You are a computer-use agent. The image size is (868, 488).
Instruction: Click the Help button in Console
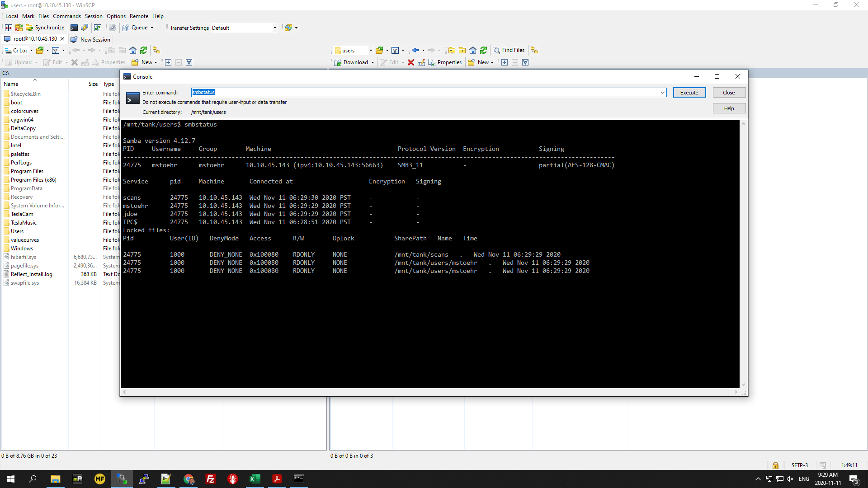click(729, 108)
